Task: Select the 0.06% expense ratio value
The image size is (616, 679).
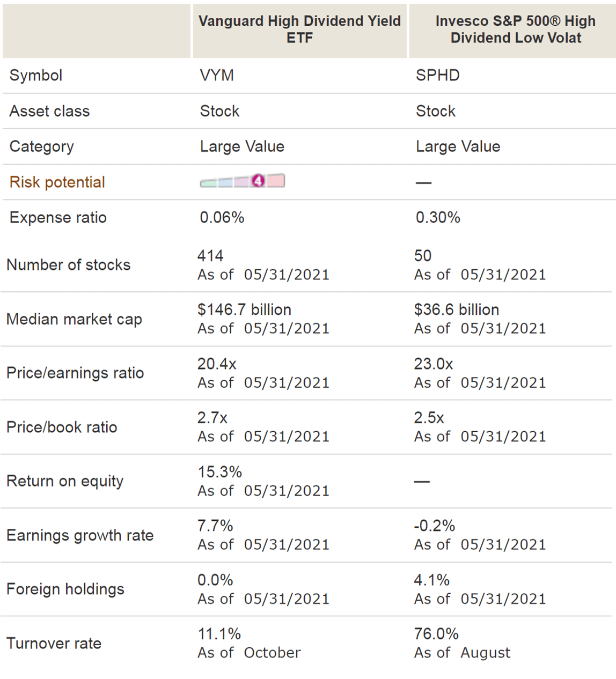Action: (222, 217)
